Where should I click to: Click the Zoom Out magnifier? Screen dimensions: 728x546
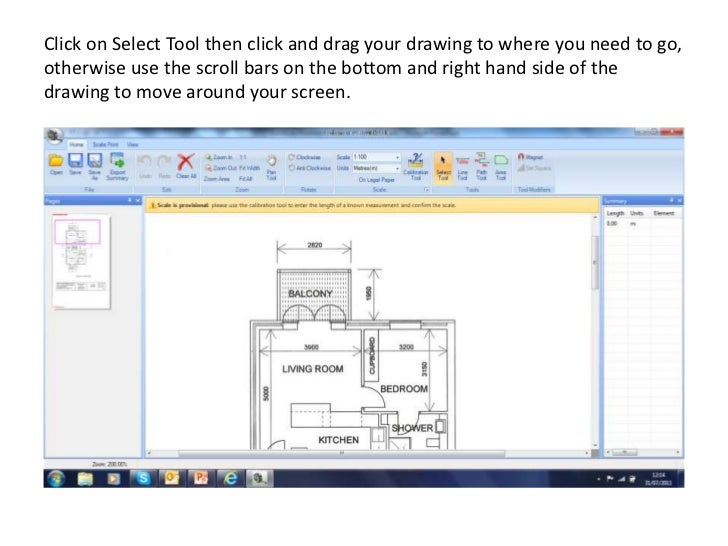tap(208, 168)
